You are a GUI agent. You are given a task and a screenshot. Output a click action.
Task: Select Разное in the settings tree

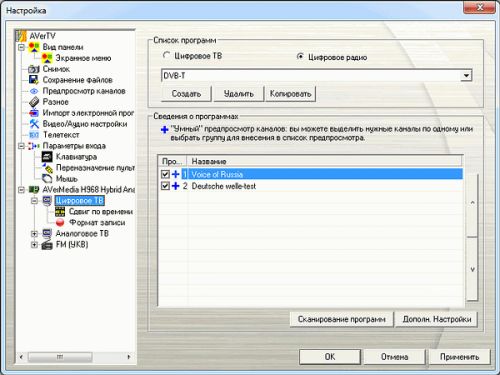[x=55, y=102]
